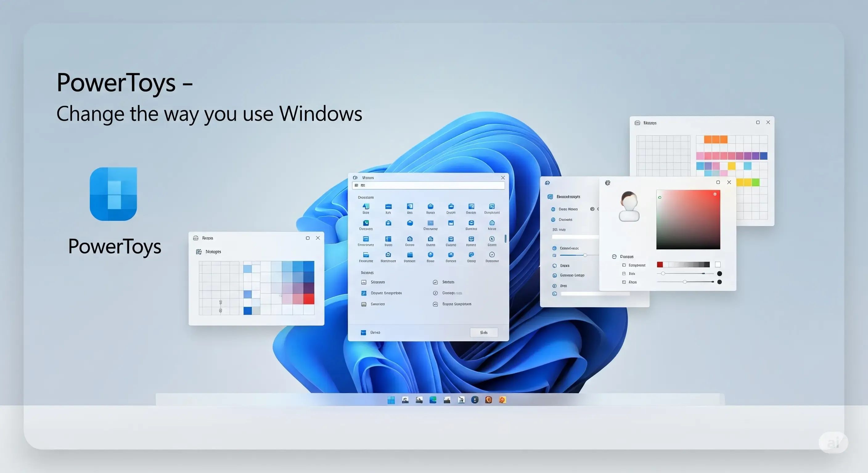Select 'Stromnts' entry in the launcher list
This screenshot has width=868, height=473.
pyautogui.click(x=373, y=282)
